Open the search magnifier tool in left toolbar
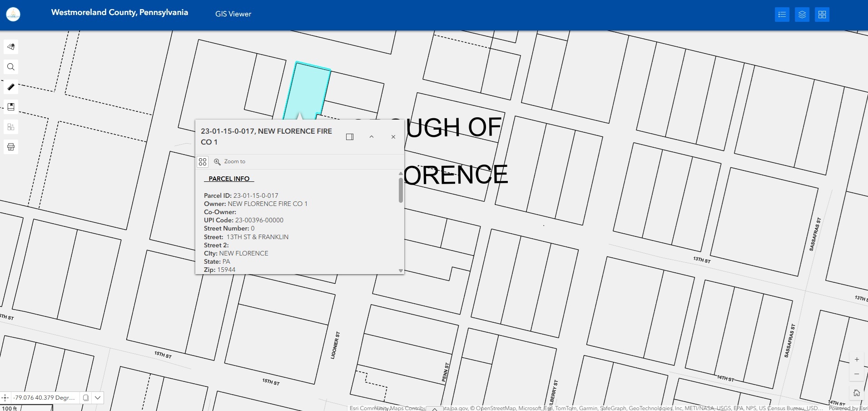Screen dimensions: 868x411 point(11,67)
